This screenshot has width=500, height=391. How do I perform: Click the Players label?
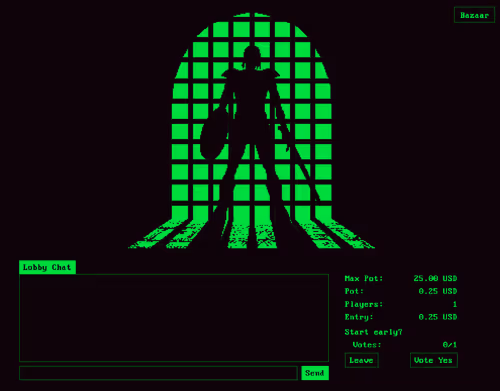[364, 304]
